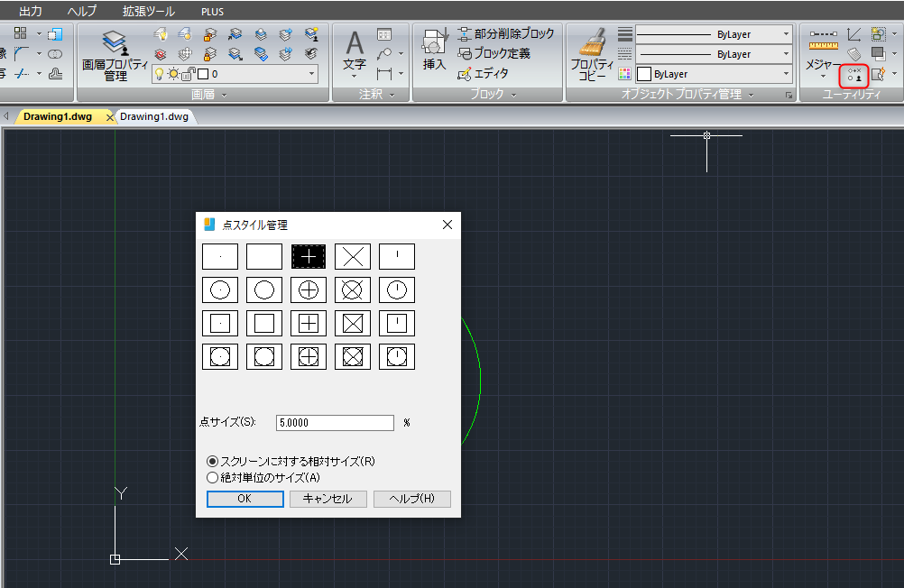Click ヘルプ(H) button in the dialog
Screen dimensions: 904x588
(412, 499)
